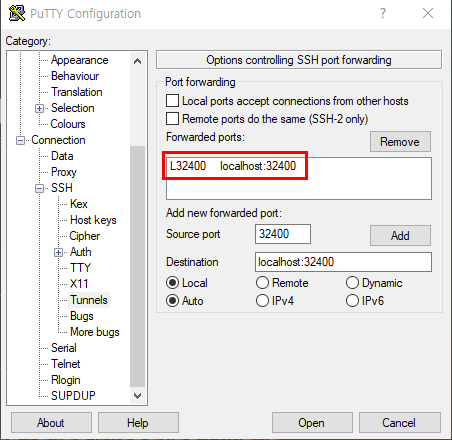Image resolution: width=452 pixels, height=440 pixels.
Task: Open the Proxy category
Action: click(x=64, y=172)
